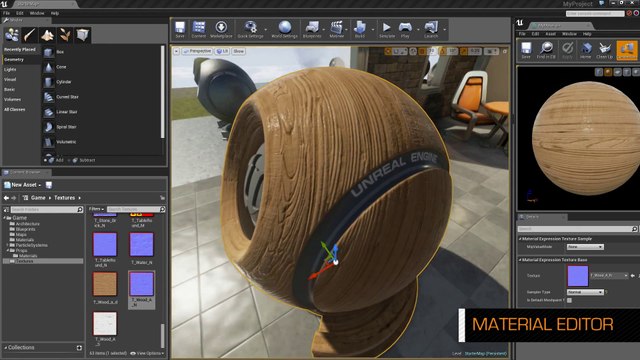Image resolution: width=640 pixels, height=360 pixels.
Task: Click the Build toolbar icon
Action: click(360, 29)
